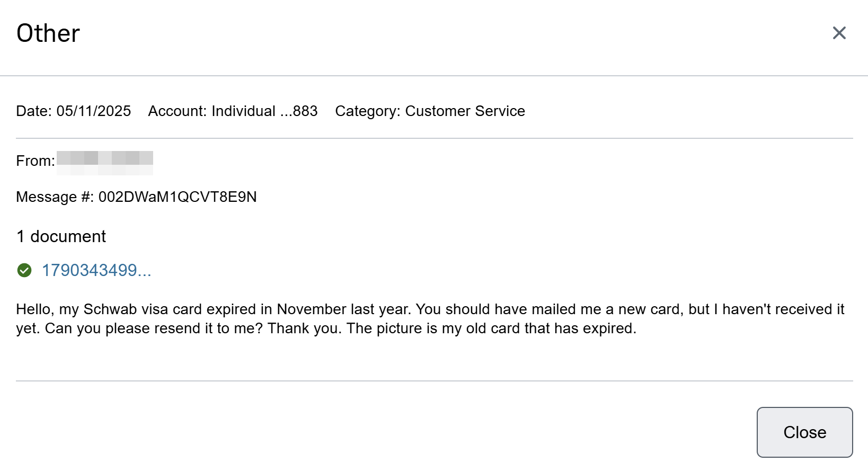Click "Hello" at the start of the message
The image size is (868, 471).
point(33,309)
